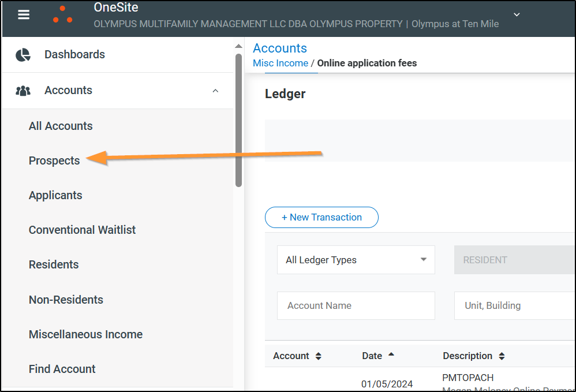
Task: Click the OneSite three-dot logo
Action: 62,15
